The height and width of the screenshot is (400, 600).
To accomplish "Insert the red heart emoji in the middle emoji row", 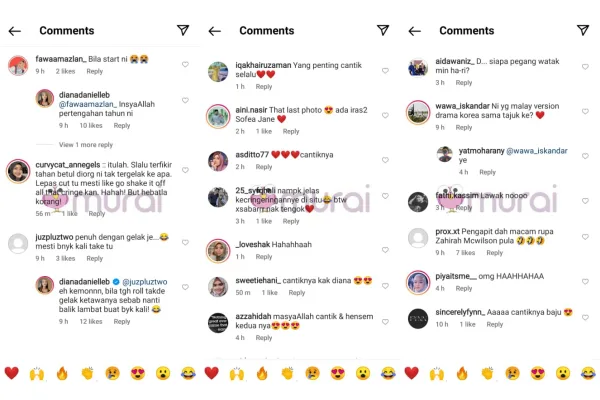I will pyautogui.click(x=212, y=373).
